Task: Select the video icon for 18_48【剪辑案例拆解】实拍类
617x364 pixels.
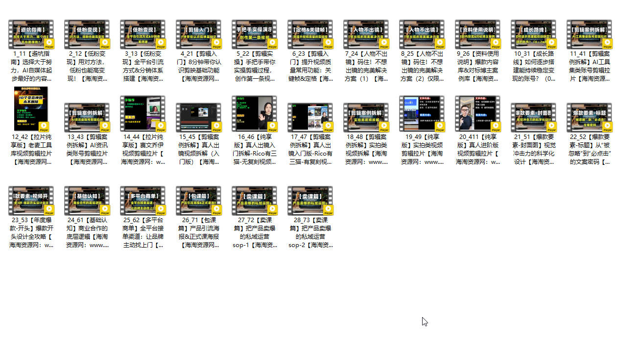Action: coord(366,117)
